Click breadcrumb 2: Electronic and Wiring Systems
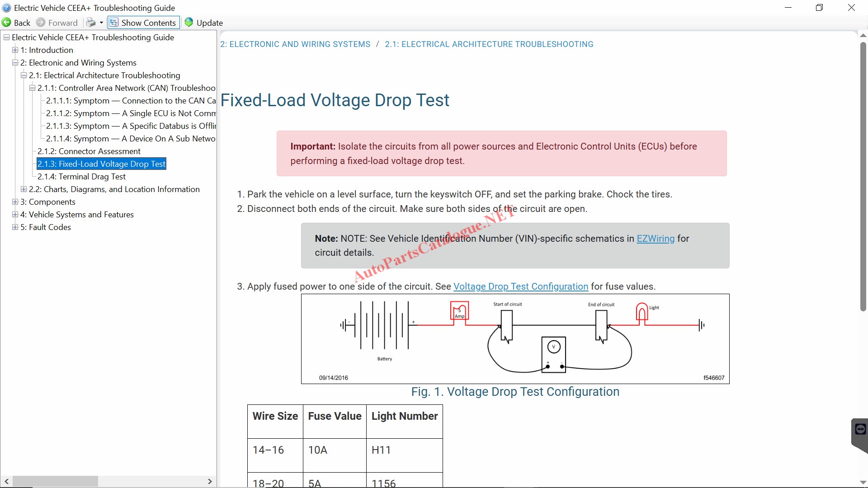The height and width of the screenshot is (488, 868). coord(295,44)
